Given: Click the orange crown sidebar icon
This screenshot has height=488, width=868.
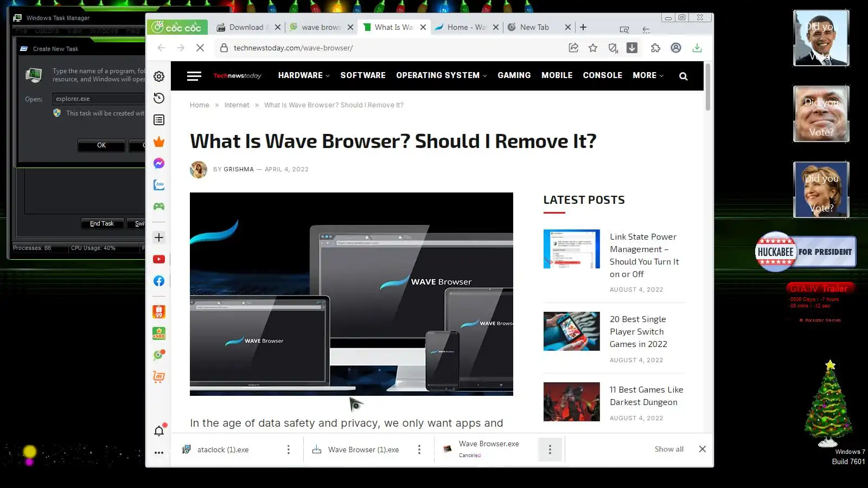Looking at the screenshot, I should coord(159,142).
